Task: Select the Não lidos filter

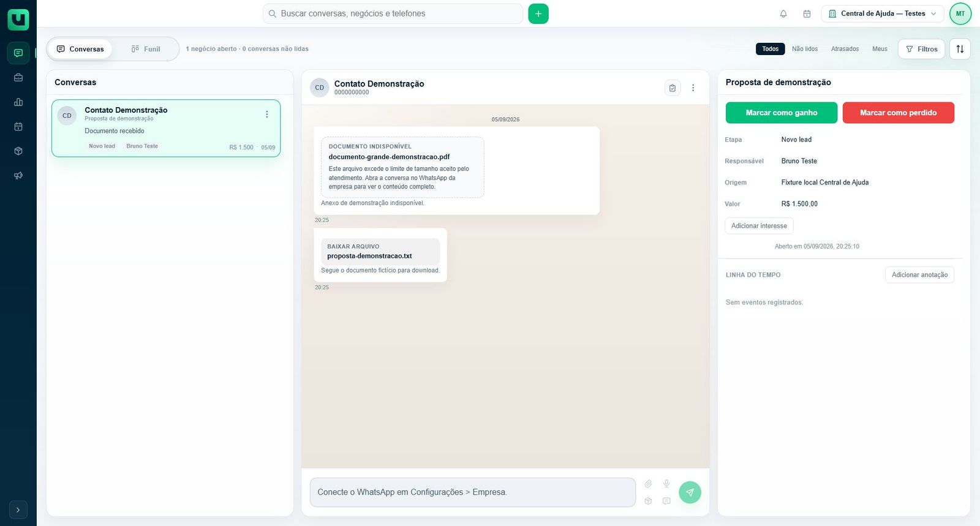Action: tap(805, 49)
